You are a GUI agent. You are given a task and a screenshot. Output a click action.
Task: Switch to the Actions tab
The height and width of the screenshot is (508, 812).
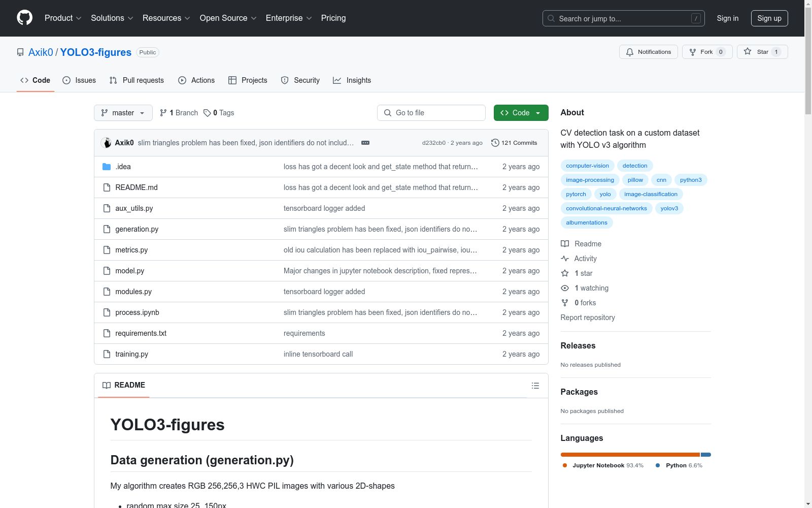click(196, 80)
